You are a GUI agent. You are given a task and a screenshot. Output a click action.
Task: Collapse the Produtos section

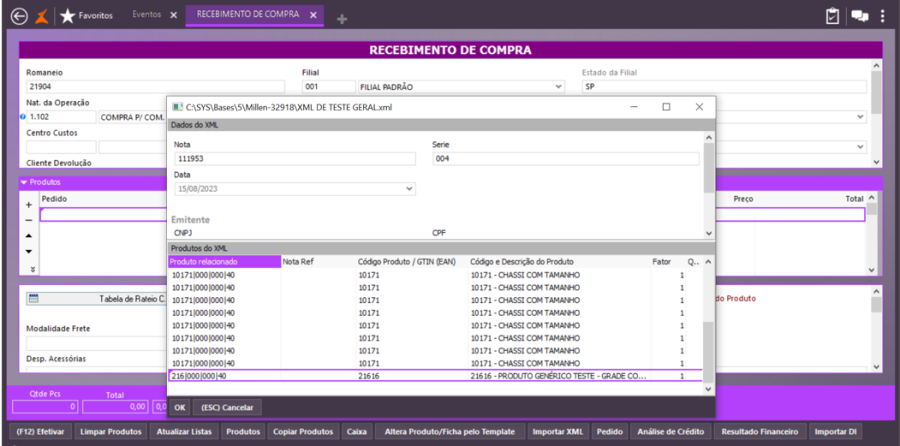tap(24, 183)
